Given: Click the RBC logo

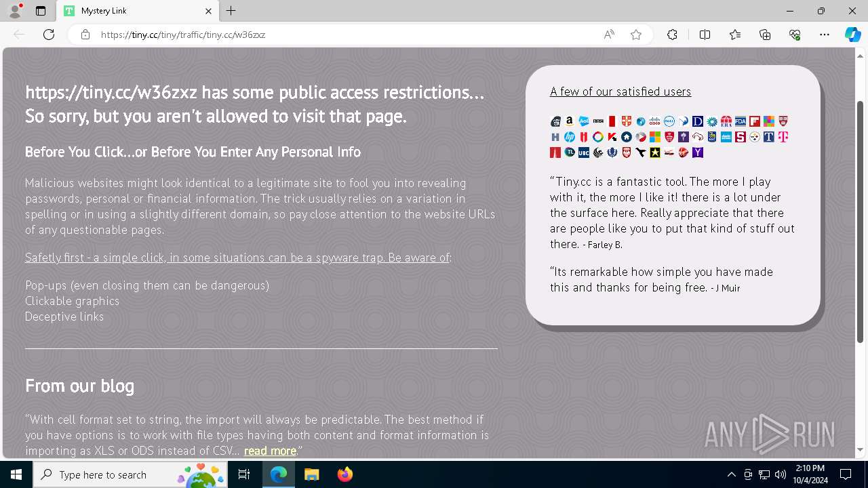Looking at the screenshot, I should [x=711, y=137].
